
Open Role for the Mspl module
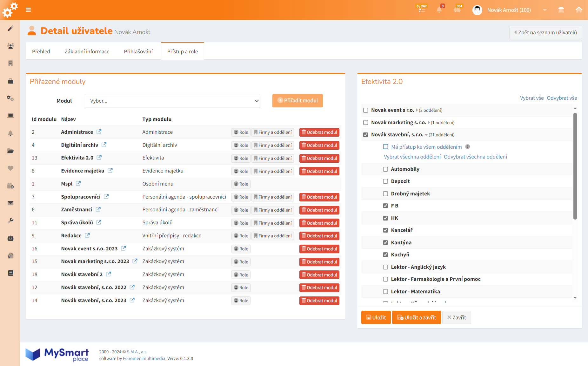coord(241,184)
